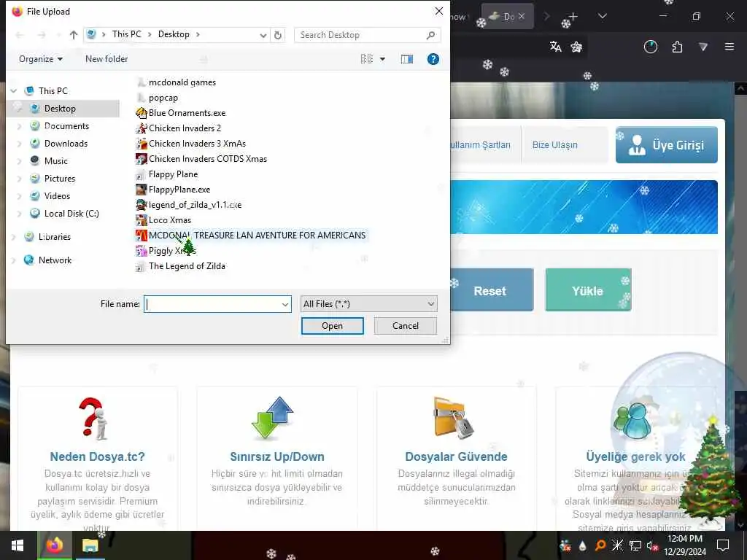Click the Loco Xmas file icon
Screen dimensions: 747x560
(x=141, y=220)
